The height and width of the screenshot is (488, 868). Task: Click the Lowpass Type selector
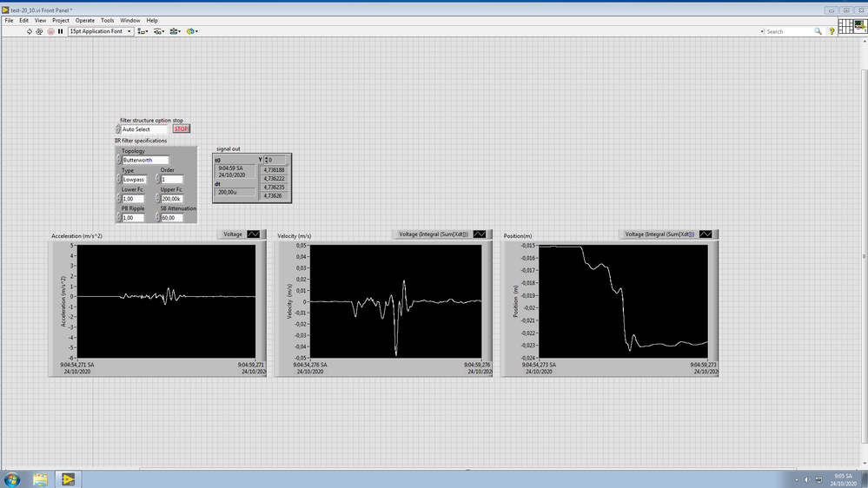[134, 179]
